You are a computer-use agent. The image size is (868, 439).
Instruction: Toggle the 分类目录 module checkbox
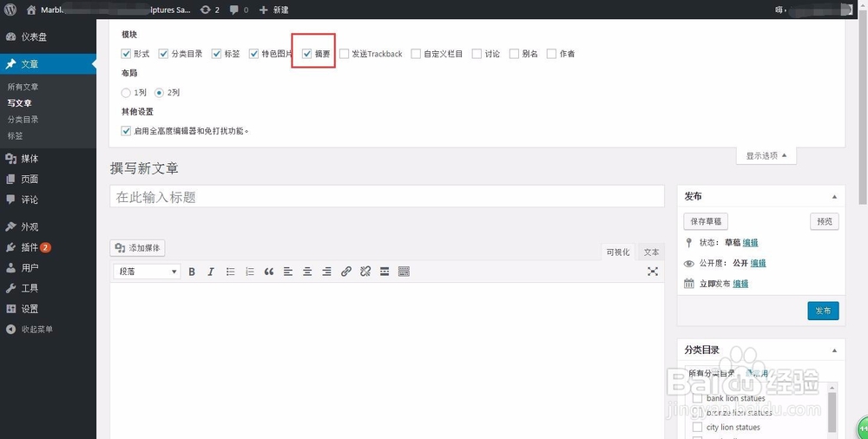pos(163,54)
